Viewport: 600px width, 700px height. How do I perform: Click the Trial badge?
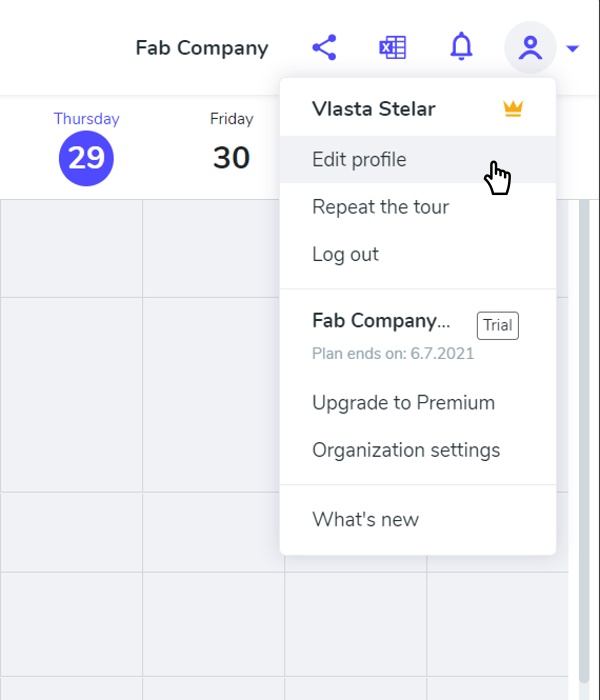[x=497, y=325]
